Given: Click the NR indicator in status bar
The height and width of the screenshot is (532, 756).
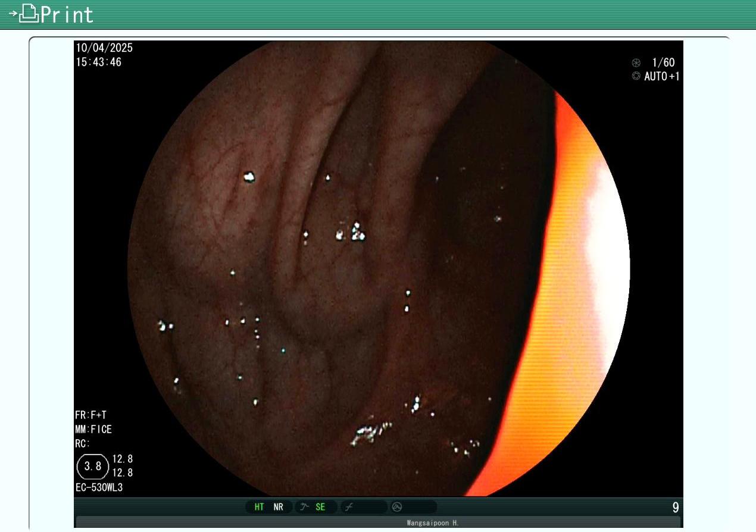Looking at the screenshot, I should click(278, 507).
